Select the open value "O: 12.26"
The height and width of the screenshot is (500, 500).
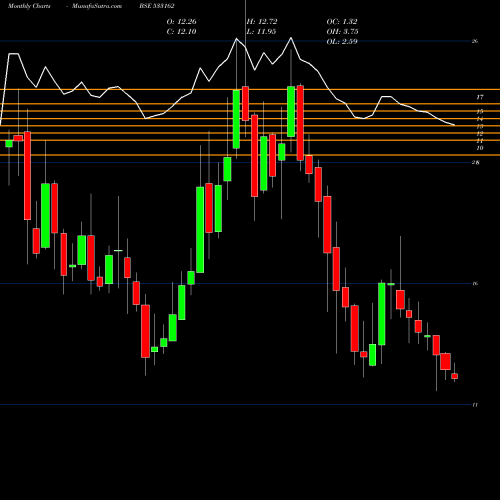point(181,22)
